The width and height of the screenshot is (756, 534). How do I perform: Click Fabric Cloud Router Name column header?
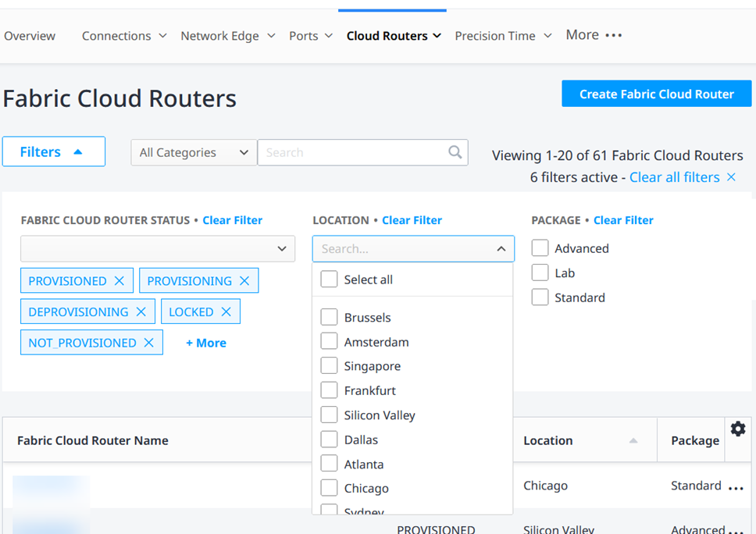(93, 440)
